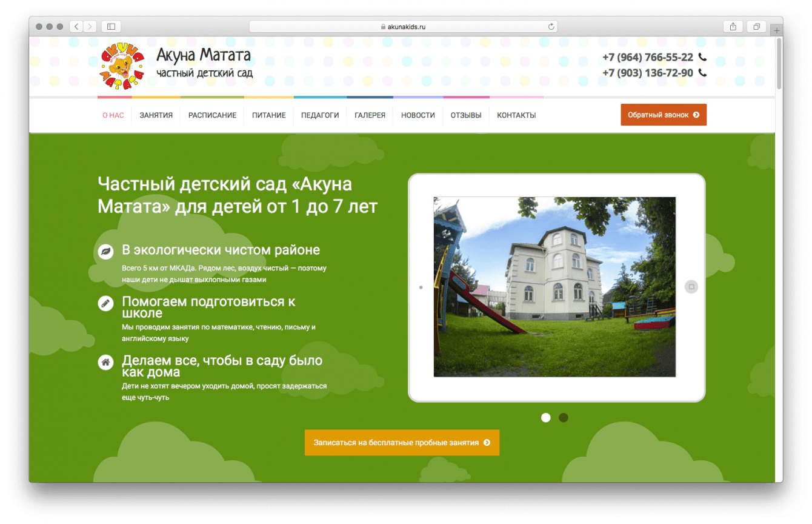Click the Safari forward arrow

click(90, 27)
